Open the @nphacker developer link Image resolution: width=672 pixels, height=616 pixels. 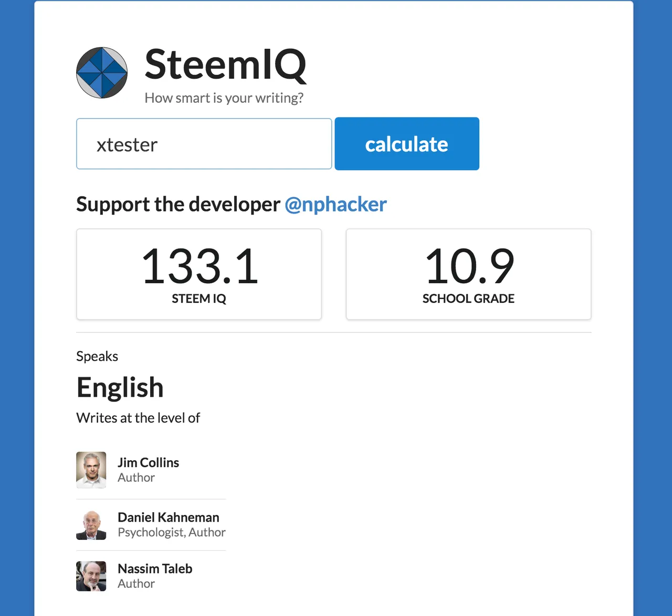click(335, 204)
